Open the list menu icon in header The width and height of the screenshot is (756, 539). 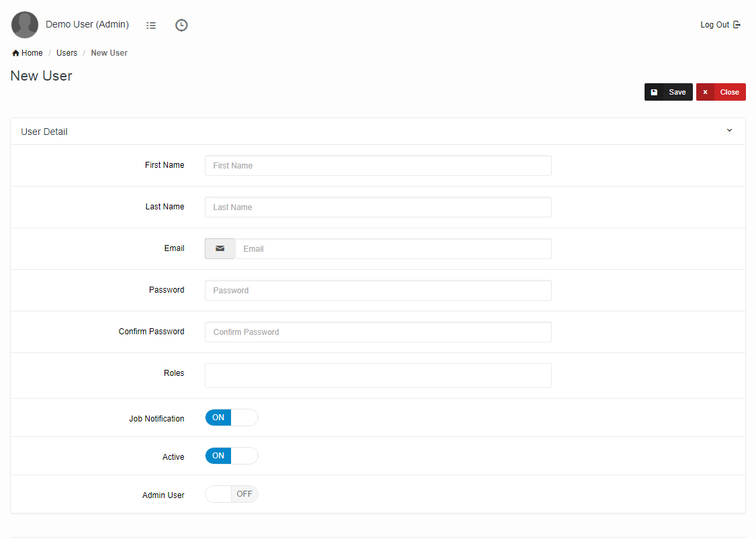click(151, 26)
